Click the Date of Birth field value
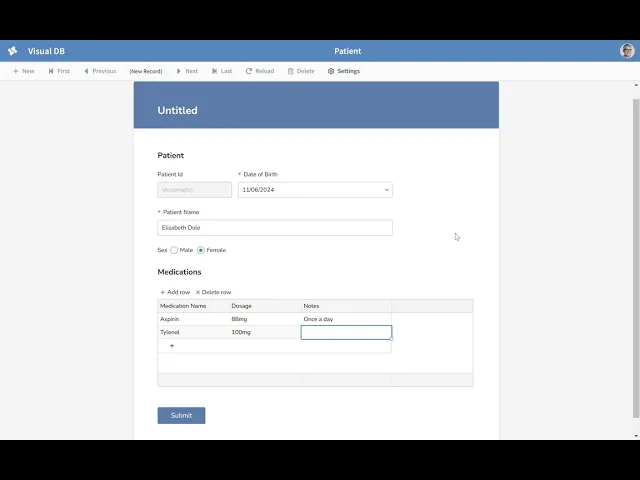Image resolution: width=640 pixels, height=480 pixels. click(258, 190)
